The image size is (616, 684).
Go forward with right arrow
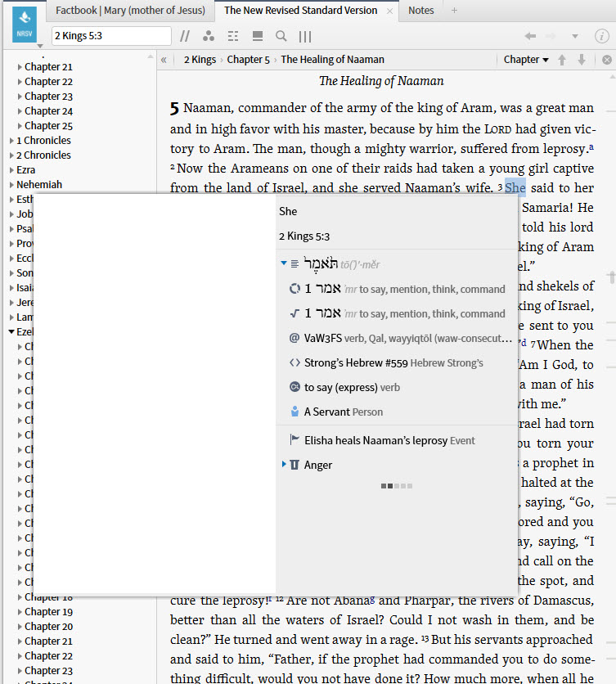click(551, 36)
